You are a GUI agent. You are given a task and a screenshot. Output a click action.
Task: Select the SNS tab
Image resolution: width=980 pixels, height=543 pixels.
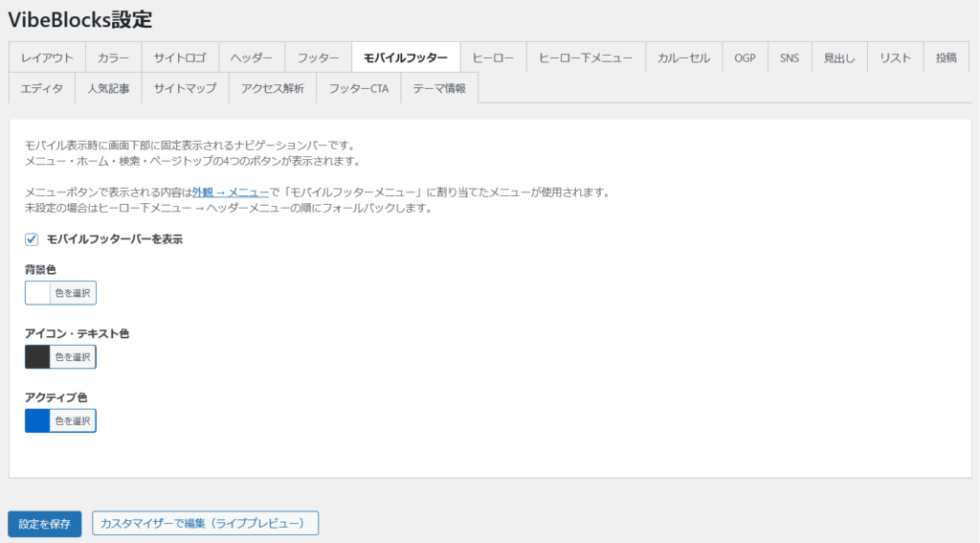[790, 57]
